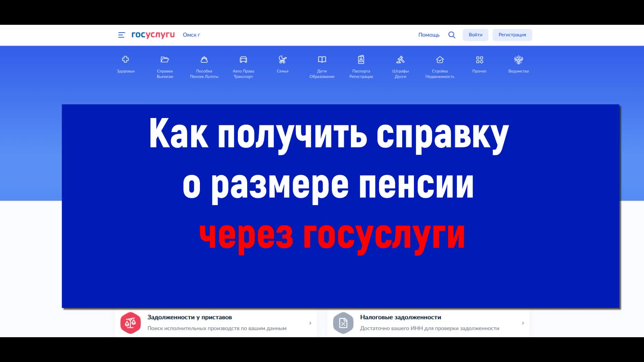Screen dimensions: 644x362
Task: Open the Семья stroller icon
Action: pyautogui.click(x=282, y=60)
